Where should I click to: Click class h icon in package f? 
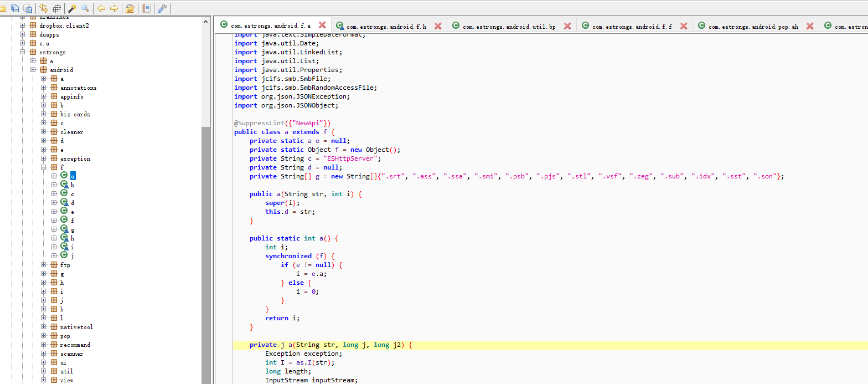[64, 238]
